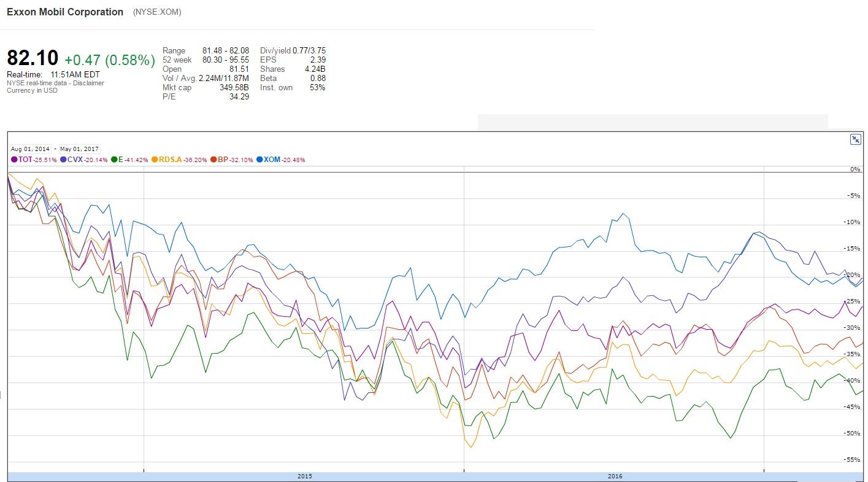Click the purple TOT legend dot

[15, 160]
